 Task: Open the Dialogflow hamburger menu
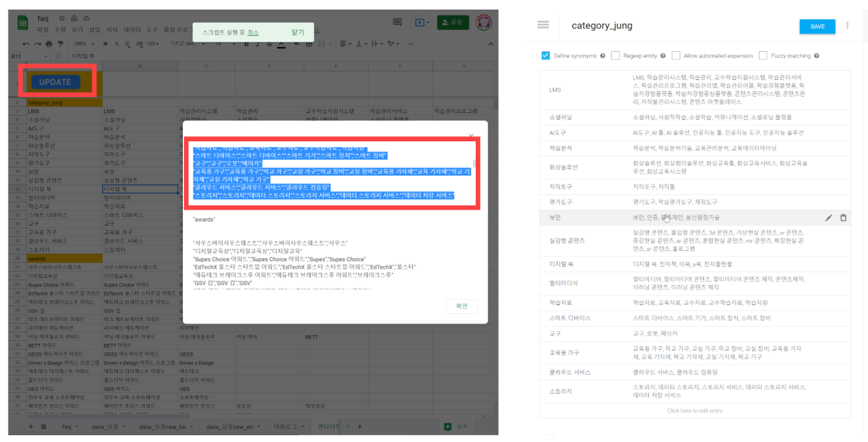coord(543,25)
